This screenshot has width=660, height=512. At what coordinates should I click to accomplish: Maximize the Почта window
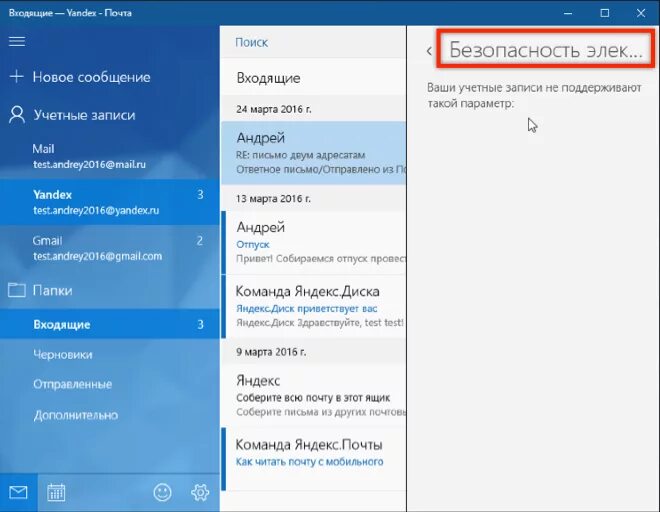(x=605, y=13)
